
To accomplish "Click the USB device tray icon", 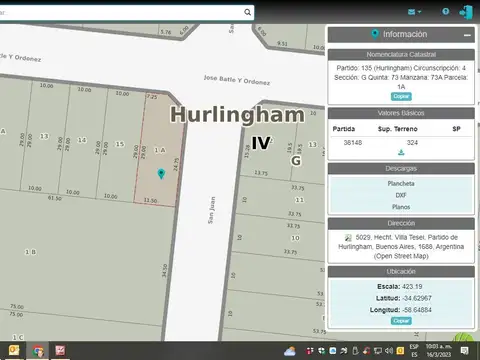I will 355,351.
